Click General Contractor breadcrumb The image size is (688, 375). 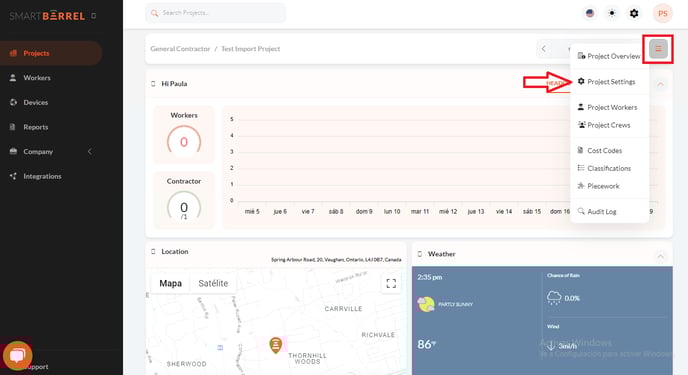[x=180, y=49]
